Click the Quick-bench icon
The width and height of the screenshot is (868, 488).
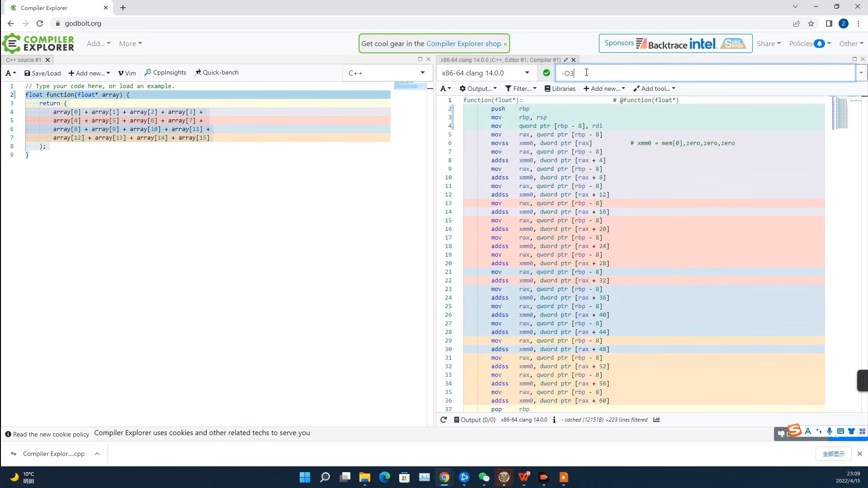pyautogui.click(x=200, y=72)
